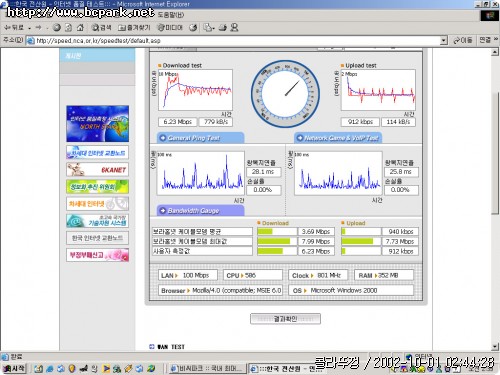Click the page scrollbar up arrow
This screenshot has width=500, height=375.
tap(495, 52)
